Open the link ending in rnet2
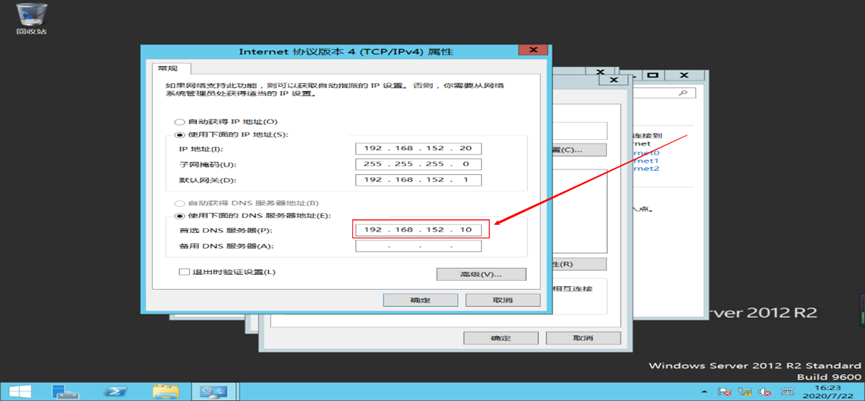Image resolution: width=865 pixels, height=401 pixels. (x=647, y=169)
